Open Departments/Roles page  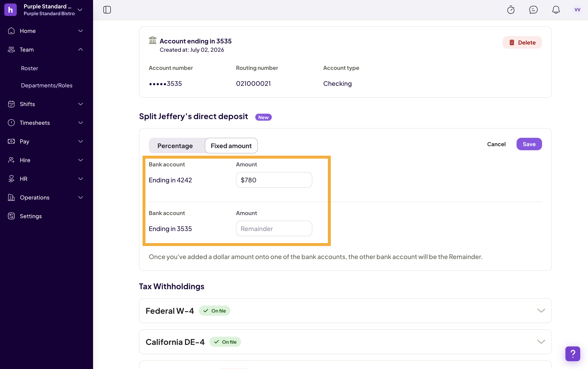click(47, 85)
